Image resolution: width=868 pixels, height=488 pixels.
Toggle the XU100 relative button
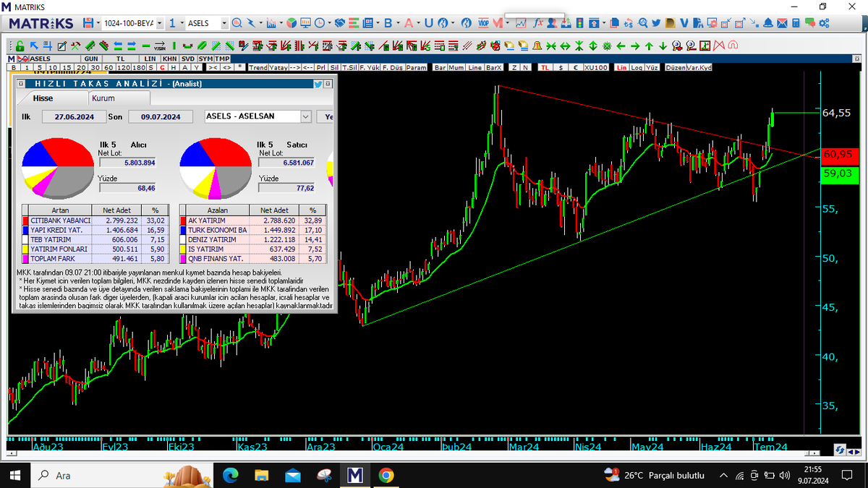pos(596,67)
